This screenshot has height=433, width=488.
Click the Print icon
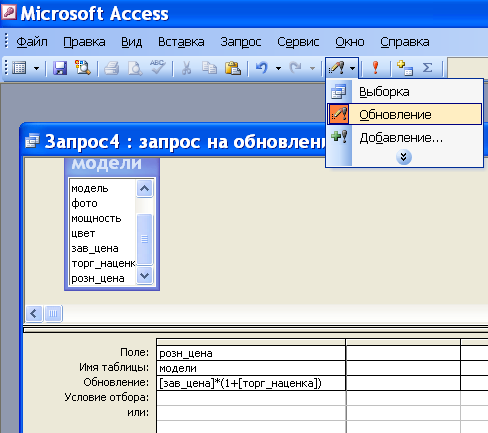pos(112,68)
